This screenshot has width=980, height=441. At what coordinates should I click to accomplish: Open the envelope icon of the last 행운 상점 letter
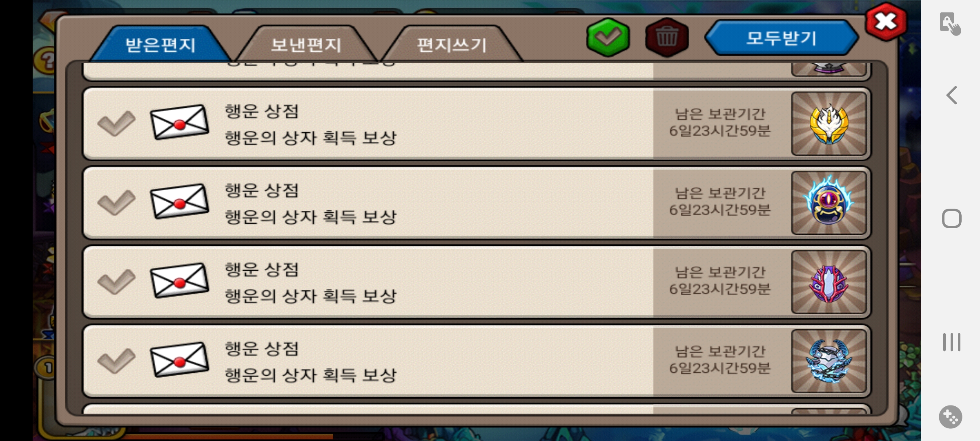[179, 360]
